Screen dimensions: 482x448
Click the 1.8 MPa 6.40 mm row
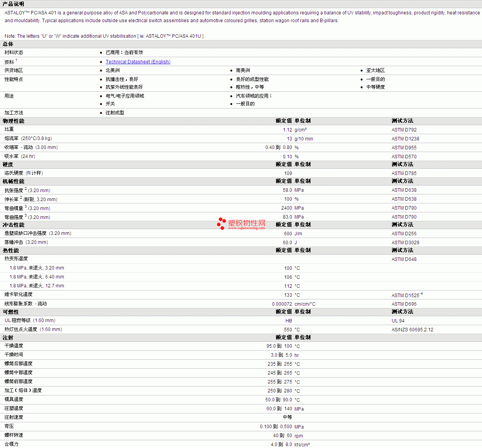tap(241, 277)
